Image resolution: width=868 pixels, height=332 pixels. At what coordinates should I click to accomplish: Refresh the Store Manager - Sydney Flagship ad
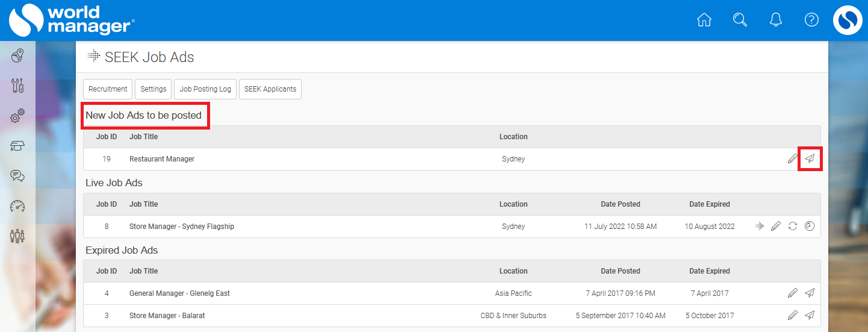pyautogui.click(x=793, y=226)
